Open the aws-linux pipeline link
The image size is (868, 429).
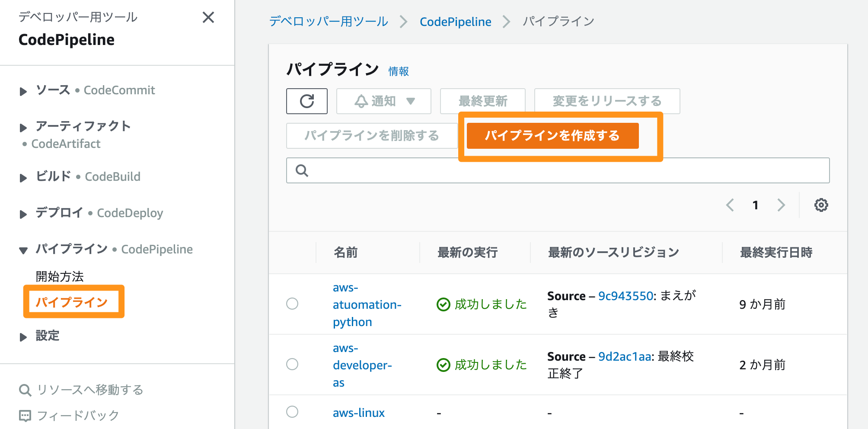359,413
